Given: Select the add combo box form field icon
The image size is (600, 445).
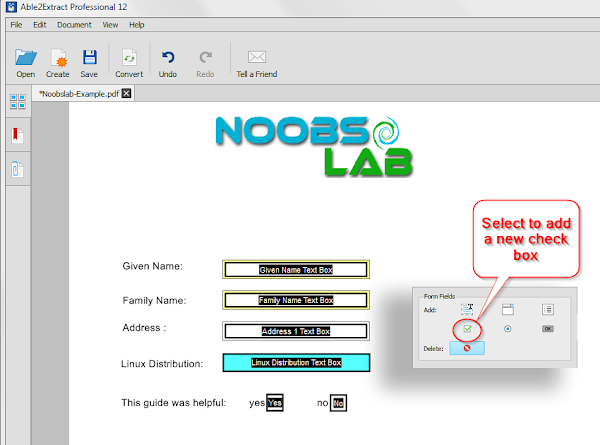Looking at the screenshot, I should click(507, 309).
